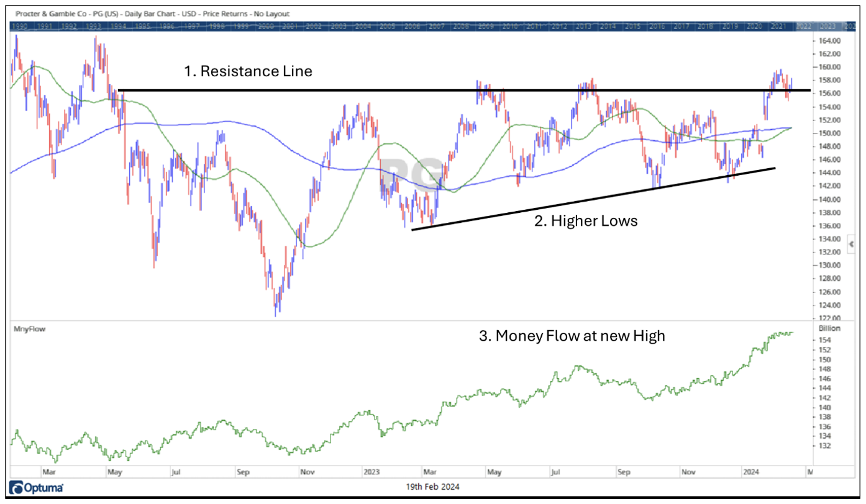The height and width of the screenshot is (504, 866).
Task: Select year 2008 in the timeline strip
Action: pos(460,27)
